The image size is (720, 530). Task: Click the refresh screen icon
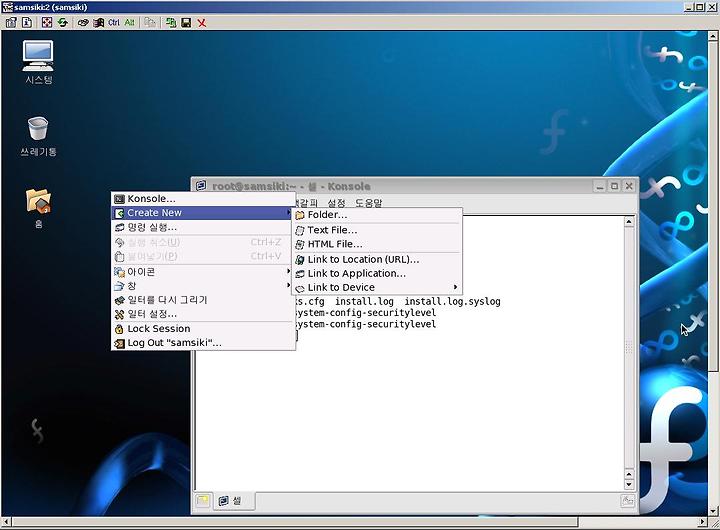(x=62, y=22)
